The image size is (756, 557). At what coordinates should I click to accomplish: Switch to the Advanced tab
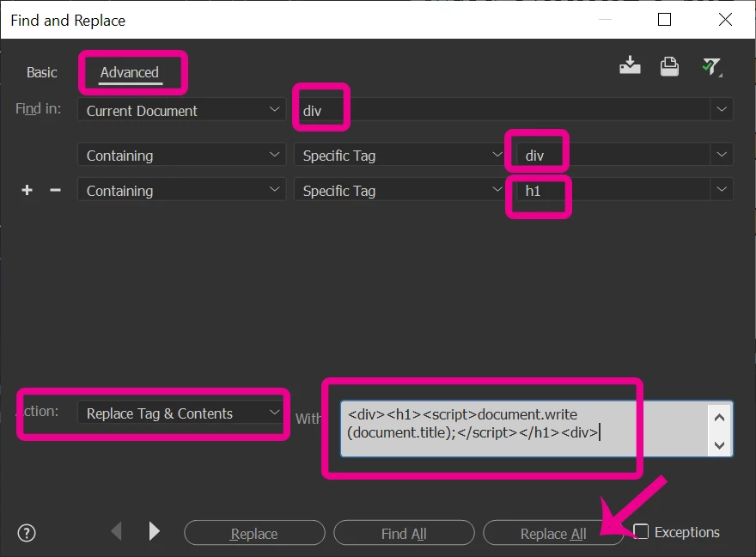point(129,72)
